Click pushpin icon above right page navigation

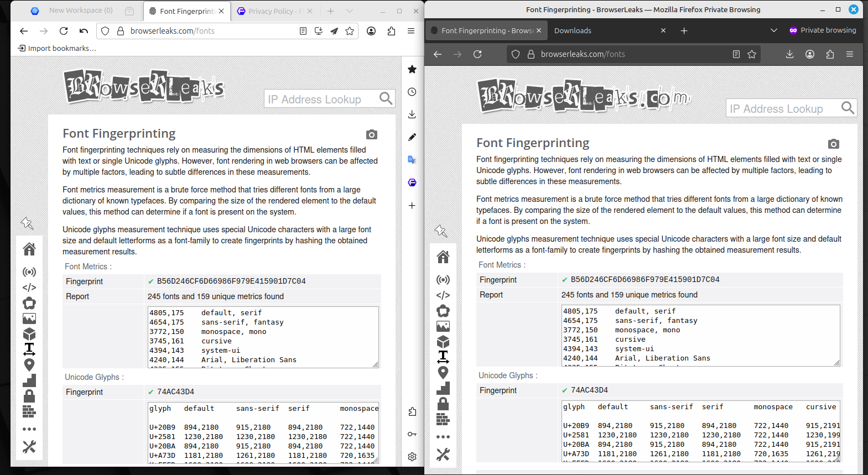point(441,231)
